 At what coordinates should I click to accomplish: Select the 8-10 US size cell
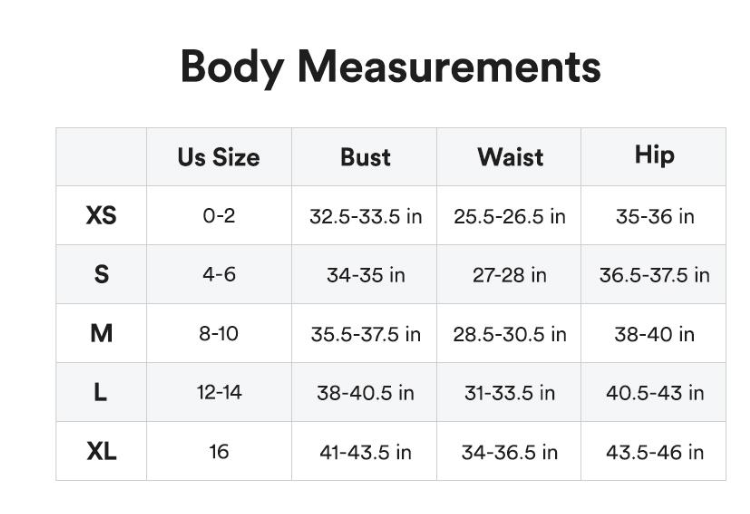tap(219, 333)
